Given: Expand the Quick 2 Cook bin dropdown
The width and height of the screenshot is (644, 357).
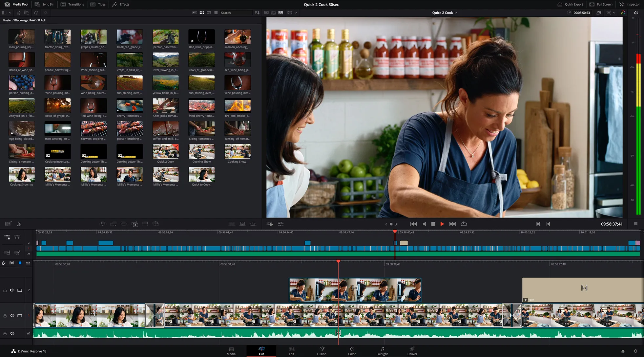Looking at the screenshot, I should [x=456, y=13].
